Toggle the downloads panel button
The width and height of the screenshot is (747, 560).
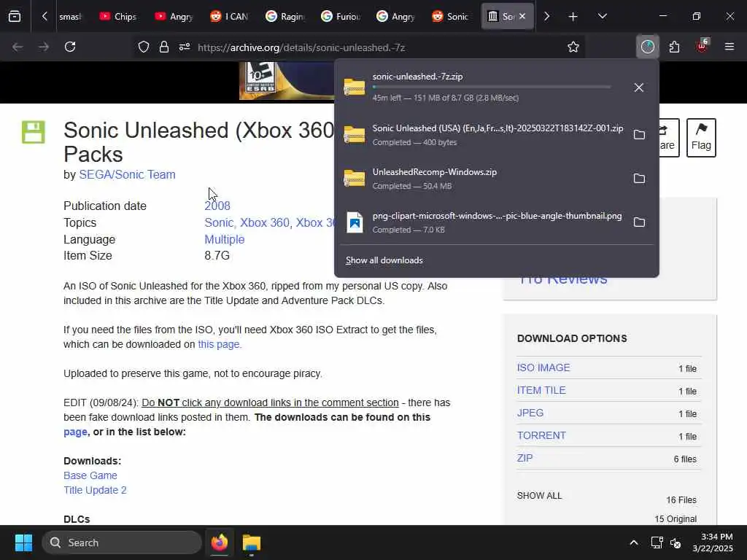point(648,47)
